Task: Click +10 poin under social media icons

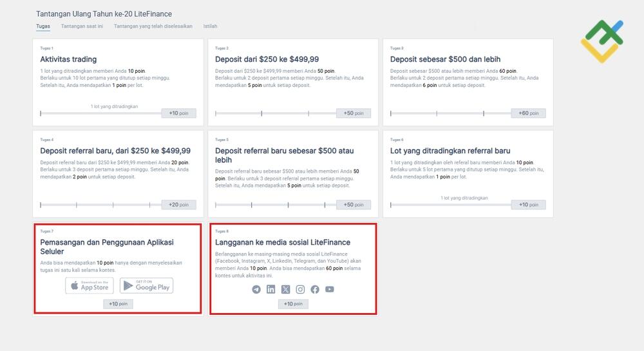Action: click(293, 304)
